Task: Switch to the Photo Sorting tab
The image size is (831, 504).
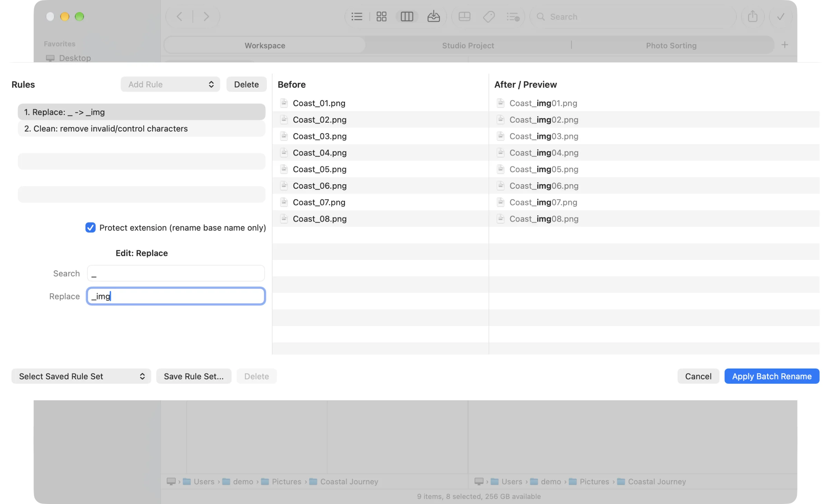Action: (x=671, y=45)
